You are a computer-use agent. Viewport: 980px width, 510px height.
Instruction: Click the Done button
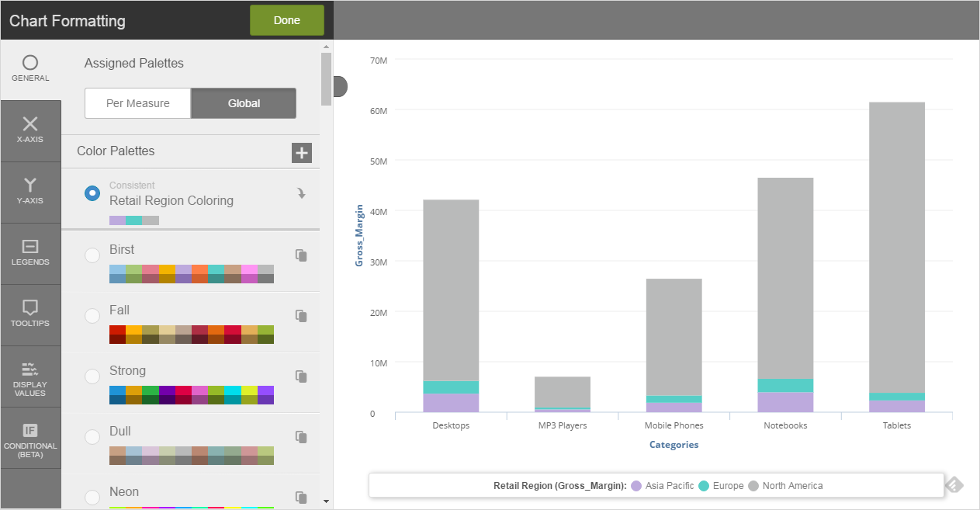click(286, 20)
